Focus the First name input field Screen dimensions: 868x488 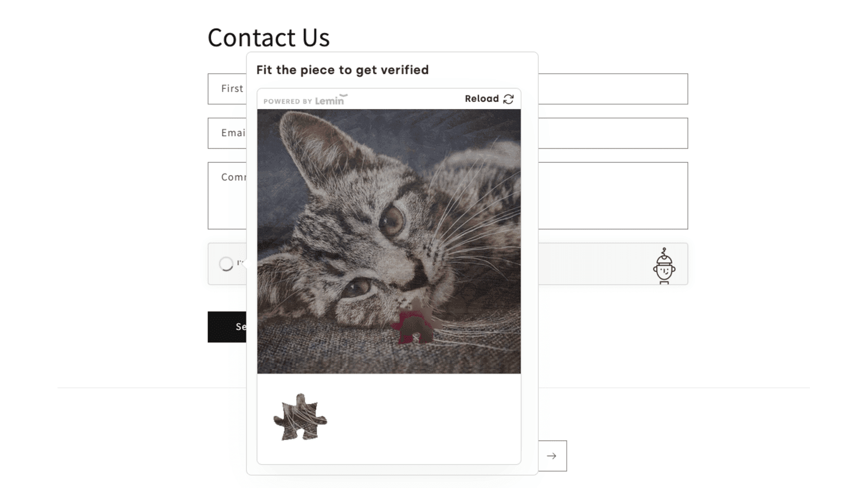(x=227, y=89)
